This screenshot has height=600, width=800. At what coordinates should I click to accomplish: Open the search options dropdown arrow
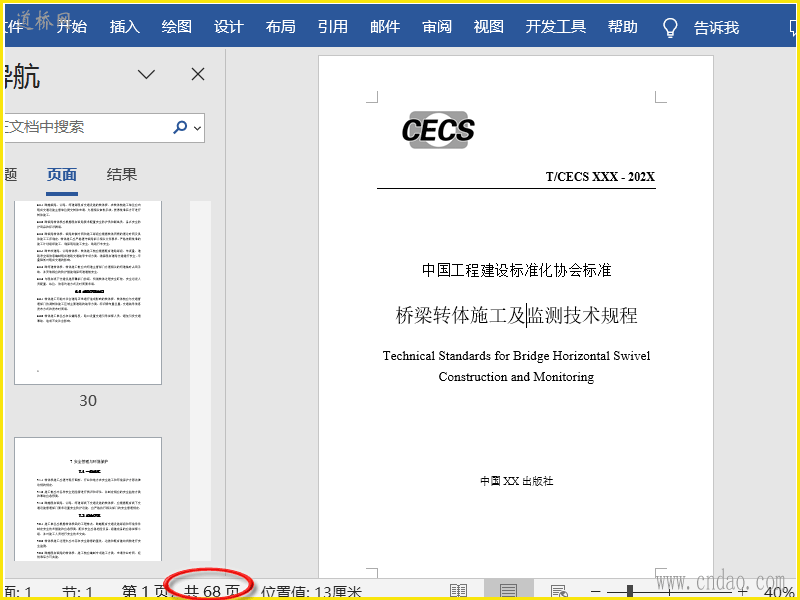198,128
